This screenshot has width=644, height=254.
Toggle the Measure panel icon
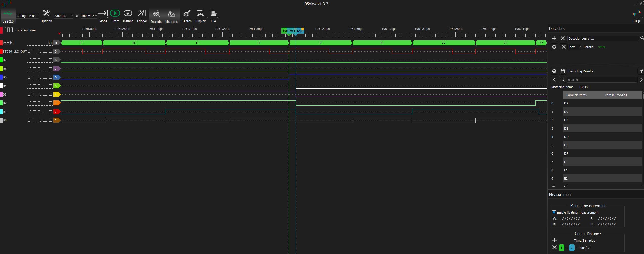tap(171, 14)
